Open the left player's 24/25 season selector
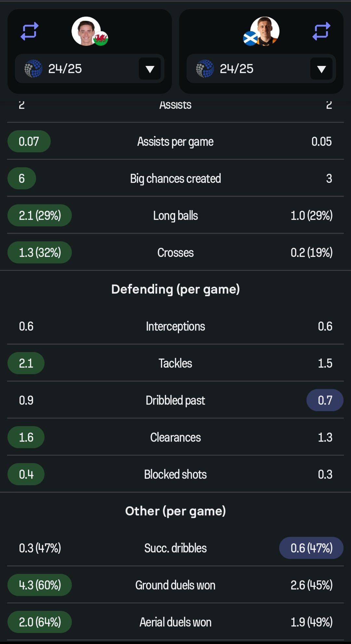351x644 pixels. click(90, 69)
